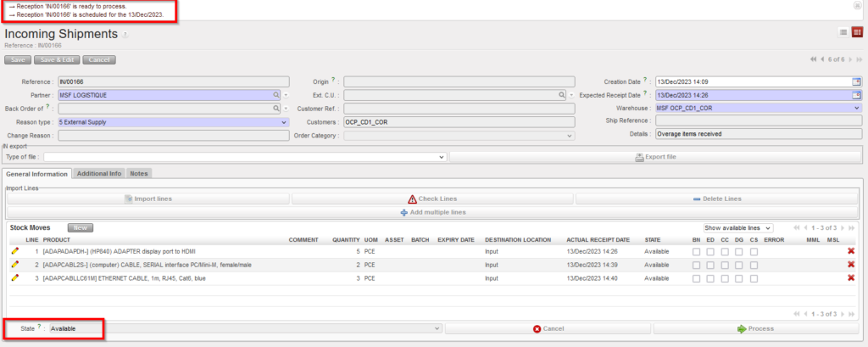Switch to the form view icon
This screenshot has width=868, height=347.
click(x=858, y=32)
